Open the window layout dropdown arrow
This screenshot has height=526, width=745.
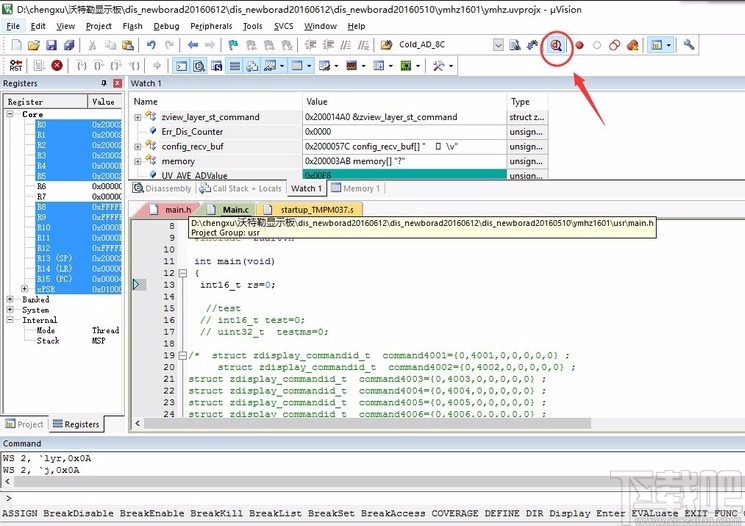669,45
